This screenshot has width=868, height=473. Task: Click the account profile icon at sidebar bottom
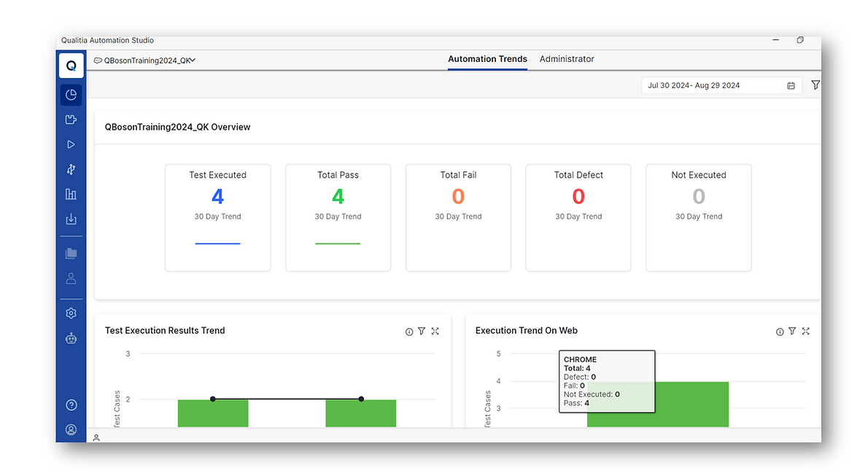coord(71,429)
